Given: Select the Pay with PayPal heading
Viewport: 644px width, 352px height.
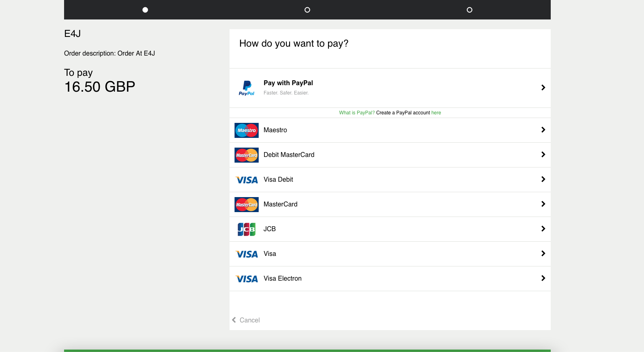Looking at the screenshot, I should (x=288, y=83).
